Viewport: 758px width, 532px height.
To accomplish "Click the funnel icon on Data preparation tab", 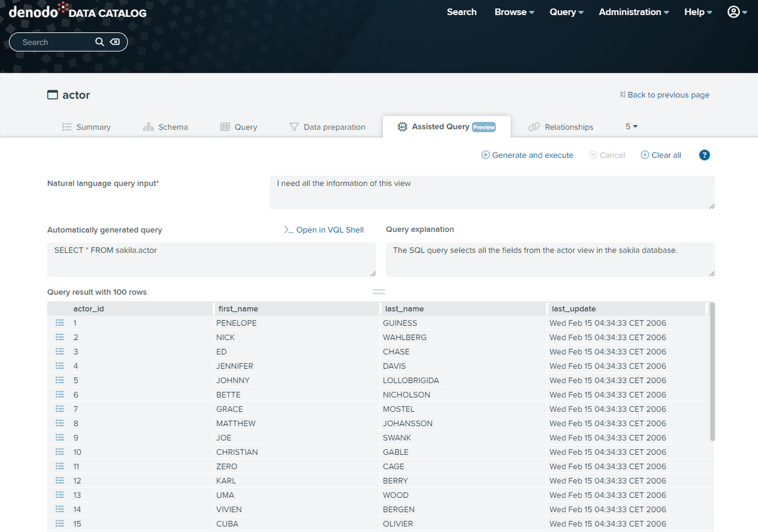I will click(x=294, y=126).
